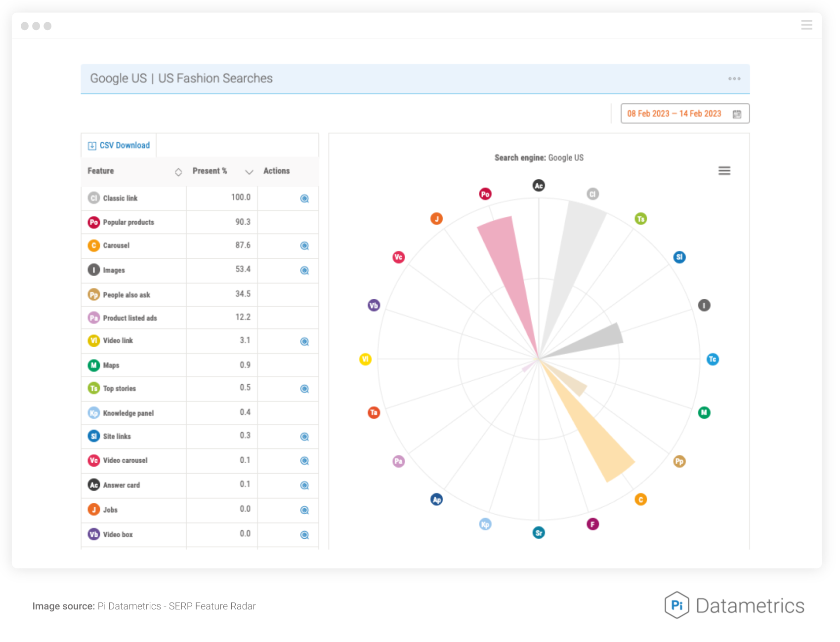Click the Sl Site links radar marker
Screen dimensions: 840x642
(679, 257)
